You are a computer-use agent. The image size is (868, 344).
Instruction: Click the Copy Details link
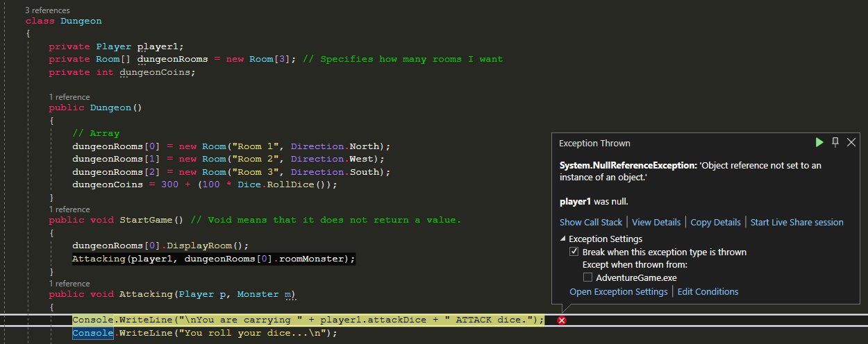715,222
